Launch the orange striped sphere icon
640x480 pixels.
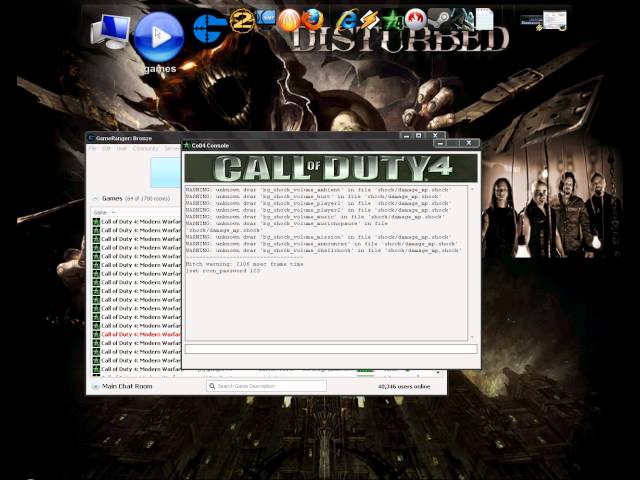289,20
